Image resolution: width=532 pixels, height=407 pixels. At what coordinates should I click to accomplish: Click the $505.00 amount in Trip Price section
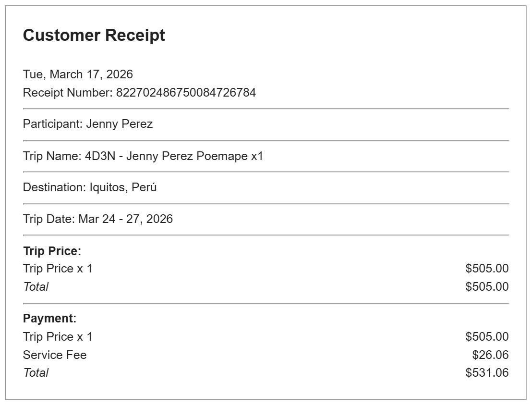click(x=487, y=269)
